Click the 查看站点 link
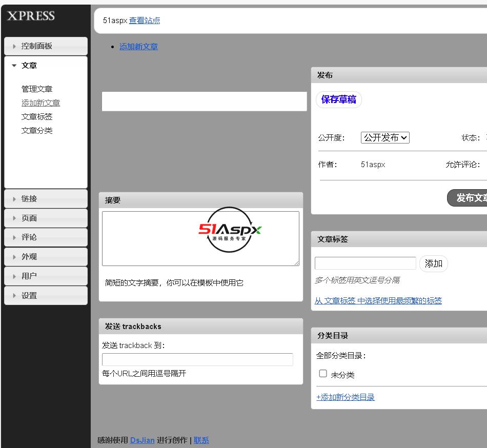Image resolution: width=487 pixels, height=448 pixels. tap(144, 21)
